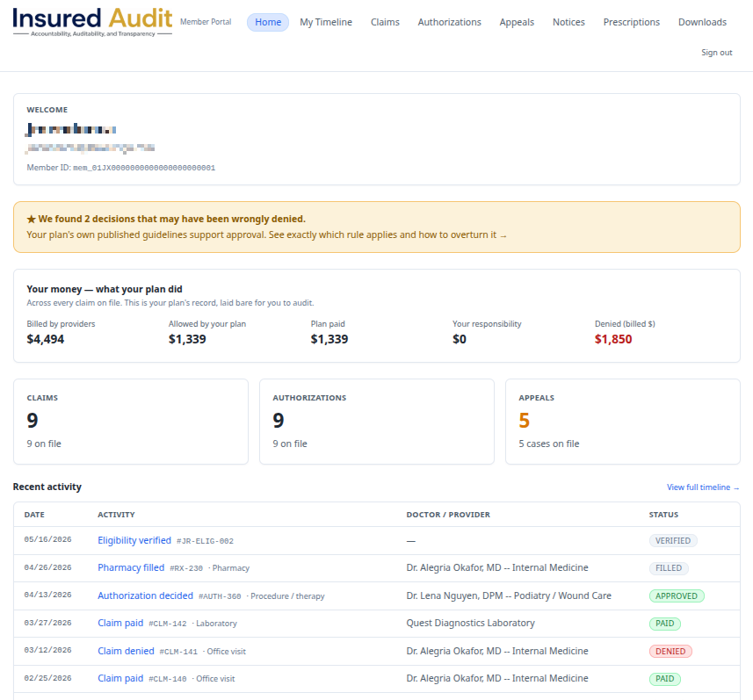753x700 pixels.
Task: Click the Billed by providers $4,494
Action: (45, 339)
